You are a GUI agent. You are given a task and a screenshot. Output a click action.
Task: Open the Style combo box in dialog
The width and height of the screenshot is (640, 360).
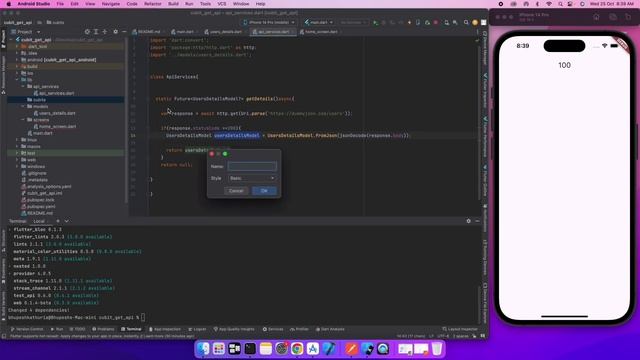coord(252,178)
